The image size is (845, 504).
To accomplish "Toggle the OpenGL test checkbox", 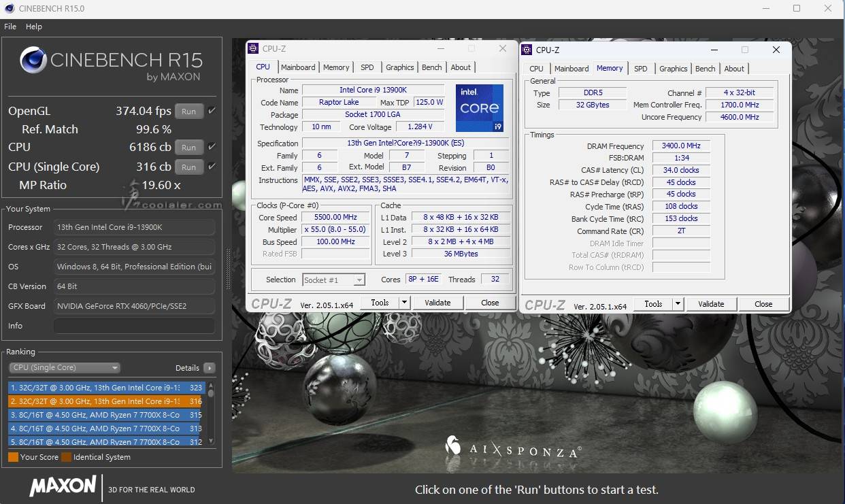I will [x=212, y=111].
